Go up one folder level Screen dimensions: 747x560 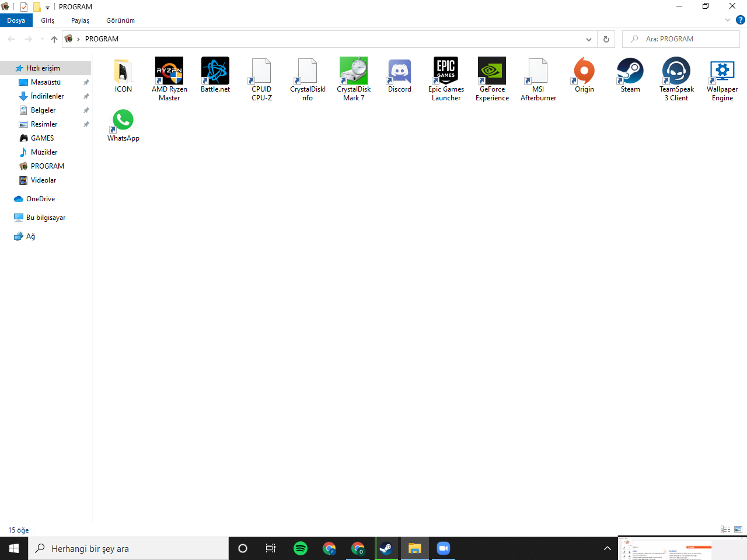(54, 39)
